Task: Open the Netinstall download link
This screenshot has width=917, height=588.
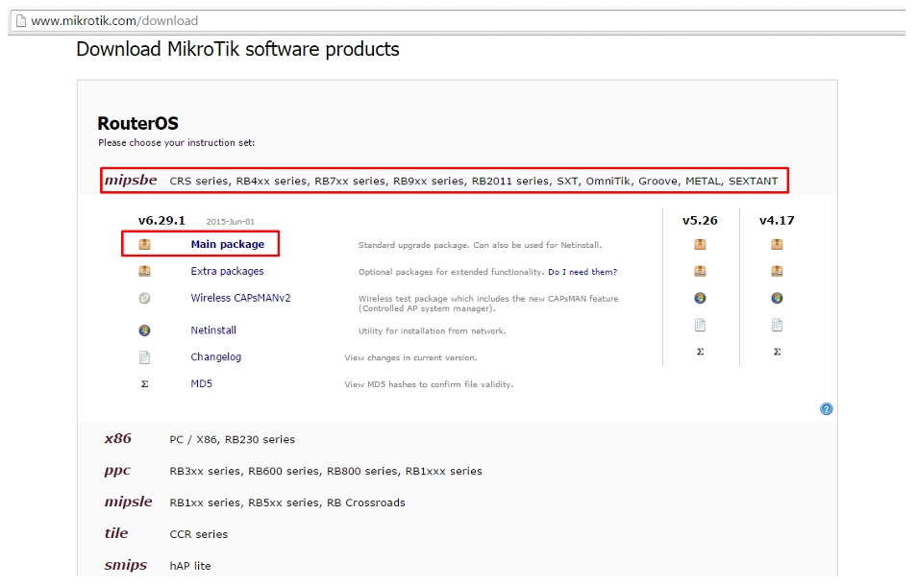Action: coord(213,331)
